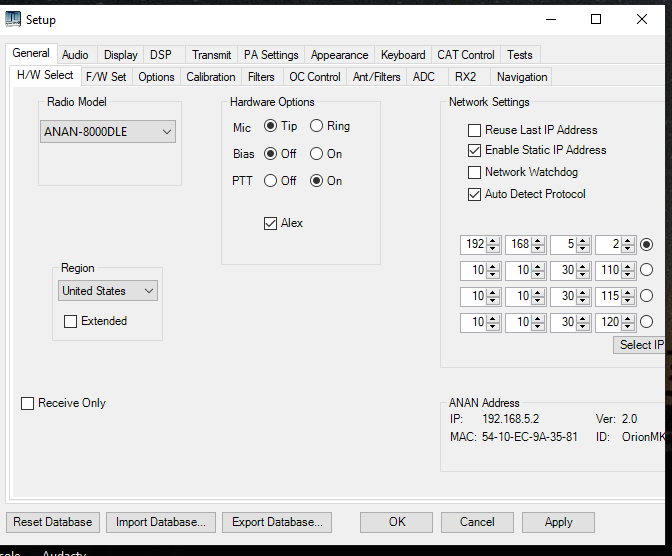Toggle Auto Detect Protocol checkbox
Screen dimensions: 672x556
point(474,194)
